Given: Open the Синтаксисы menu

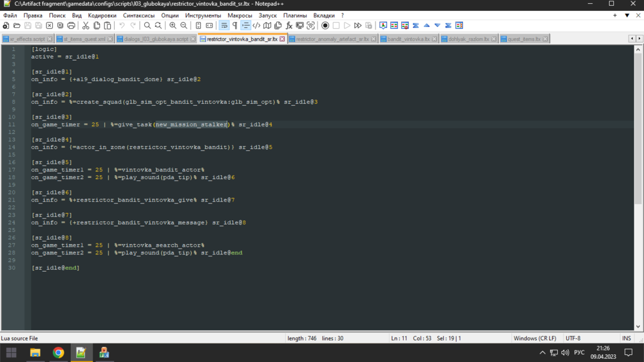Looking at the screenshot, I should [139, 15].
